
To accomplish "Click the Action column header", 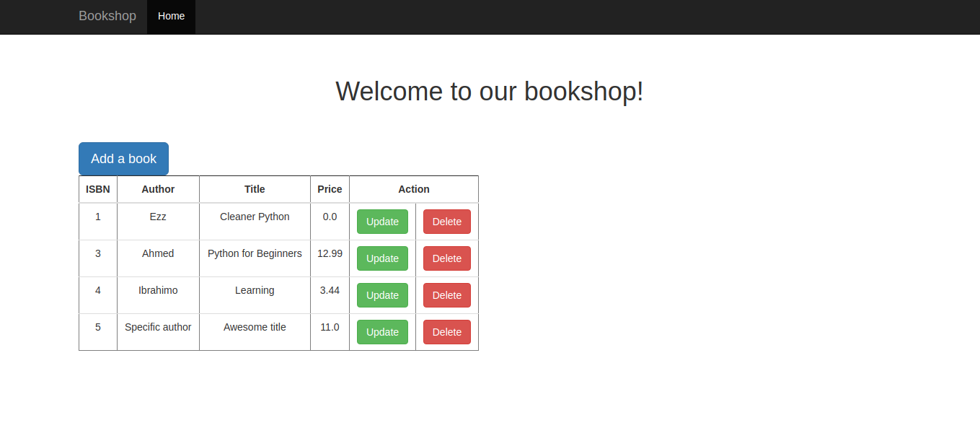I will point(414,188).
